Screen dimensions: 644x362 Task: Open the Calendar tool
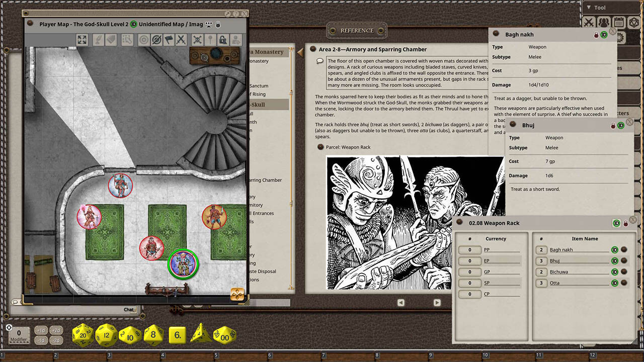(x=619, y=22)
